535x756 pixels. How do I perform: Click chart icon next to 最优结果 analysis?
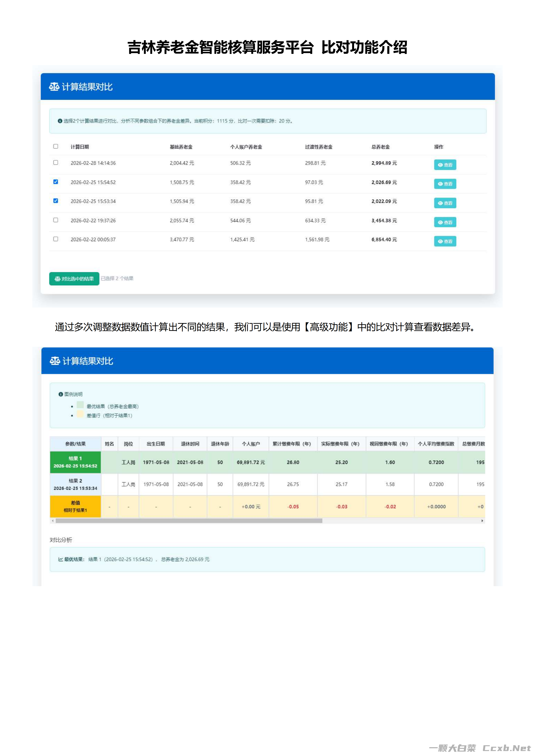click(x=61, y=559)
